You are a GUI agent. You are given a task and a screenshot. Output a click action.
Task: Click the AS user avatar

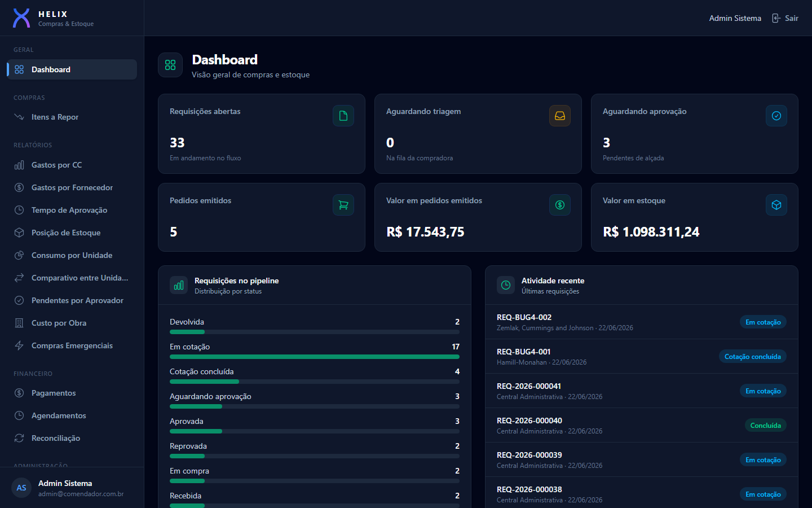(21, 488)
